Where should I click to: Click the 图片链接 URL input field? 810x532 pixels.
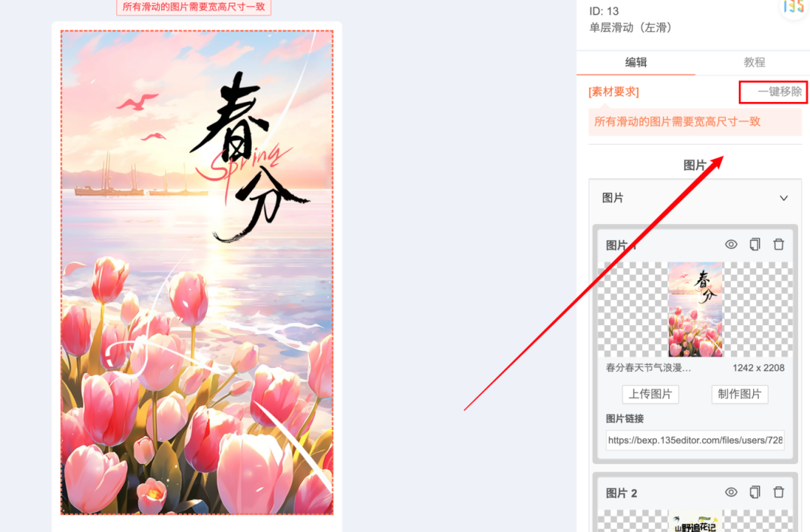coord(695,440)
